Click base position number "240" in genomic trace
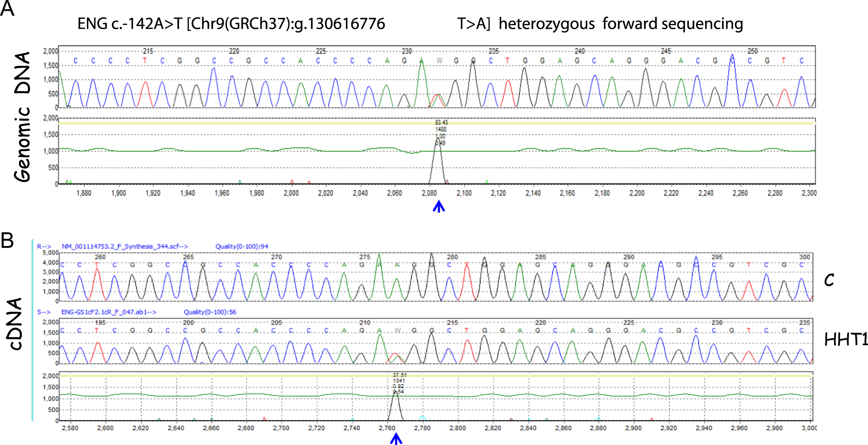 click(580, 51)
